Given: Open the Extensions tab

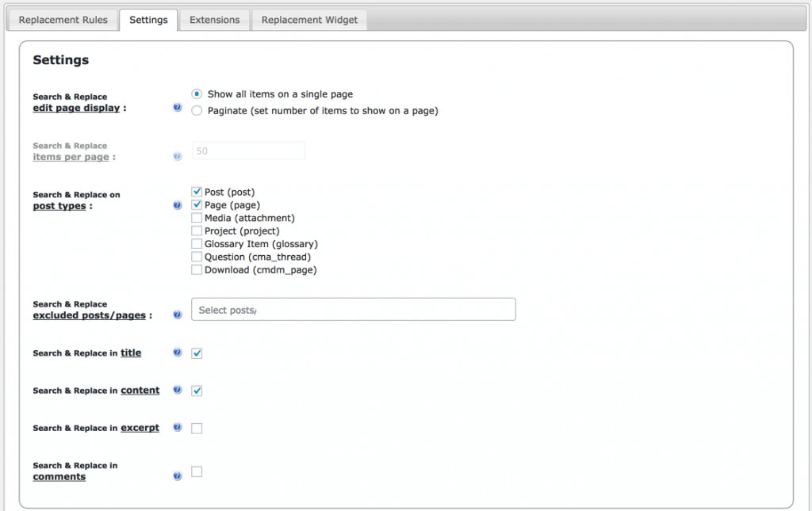Looking at the screenshot, I should pyautogui.click(x=214, y=20).
